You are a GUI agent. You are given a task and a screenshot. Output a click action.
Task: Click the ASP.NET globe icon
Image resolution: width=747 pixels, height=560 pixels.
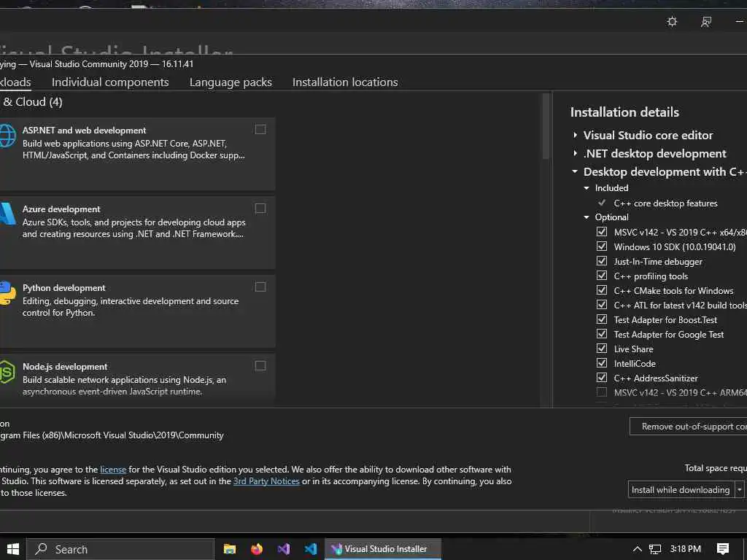pos(7,136)
